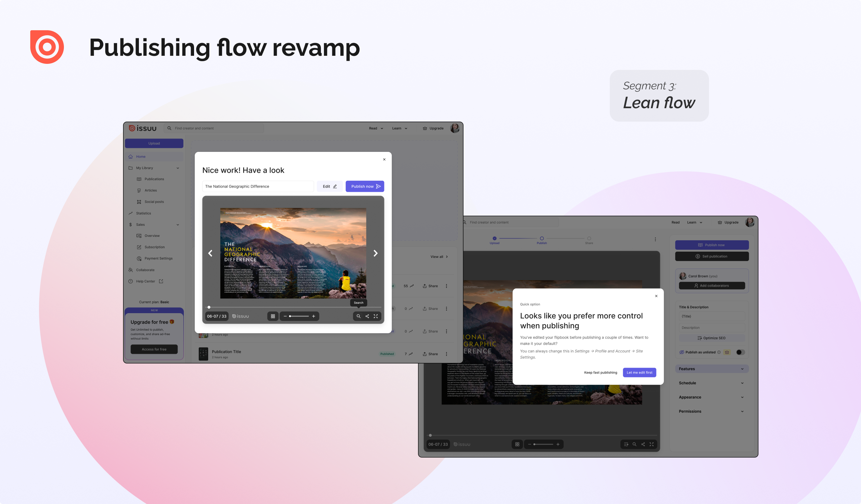Click the zoom-out minus in the modal viewer
The width and height of the screenshot is (861, 504).
click(285, 316)
